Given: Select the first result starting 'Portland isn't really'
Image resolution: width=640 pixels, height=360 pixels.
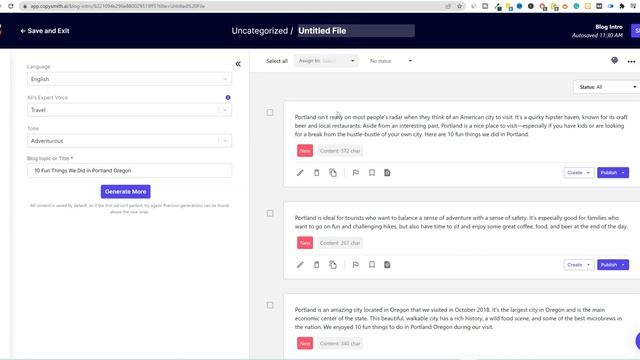Looking at the screenshot, I should [270, 112].
